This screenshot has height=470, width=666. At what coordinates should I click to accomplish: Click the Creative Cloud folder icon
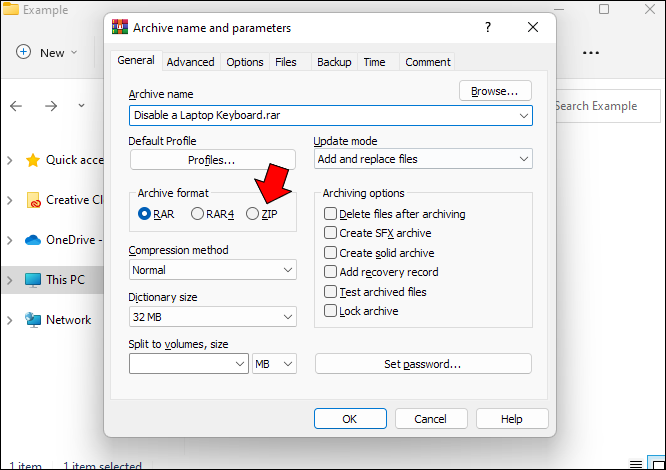pyautogui.click(x=33, y=200)
